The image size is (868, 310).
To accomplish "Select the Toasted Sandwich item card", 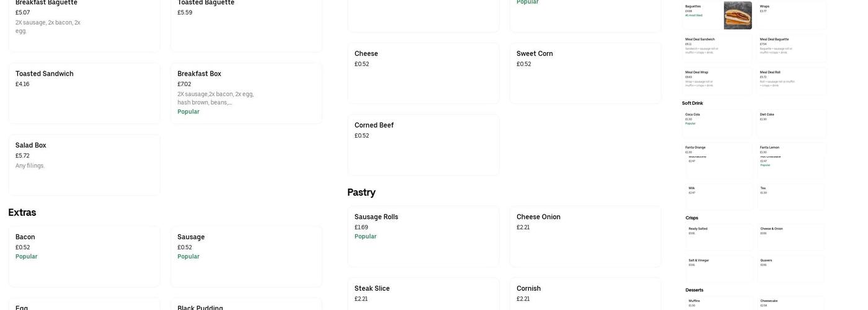I will tap(84, 92).
